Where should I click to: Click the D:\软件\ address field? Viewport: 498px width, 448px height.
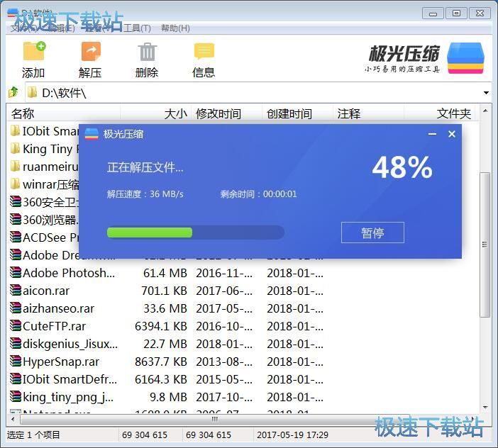pyautogui.click(x=254, y=93)
